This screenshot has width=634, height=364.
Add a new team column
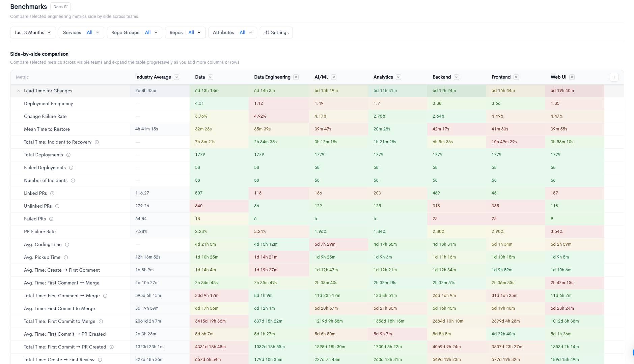tap(614, 77)
